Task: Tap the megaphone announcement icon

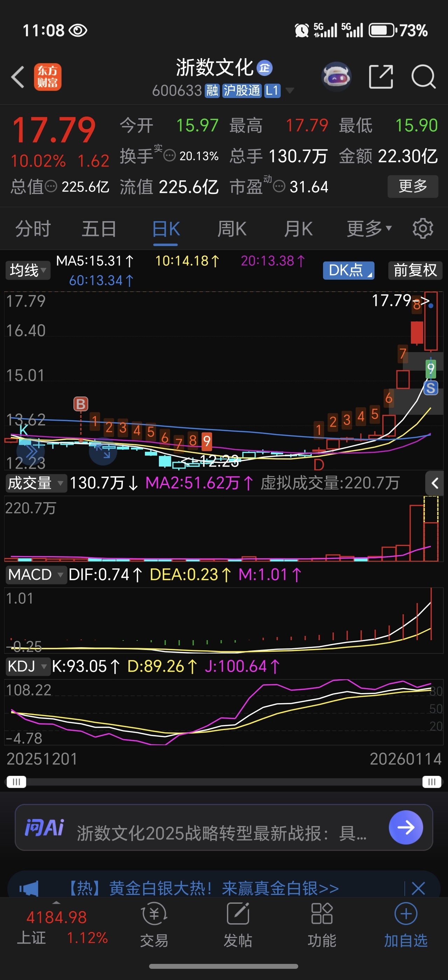Action: tap(29, 888)
